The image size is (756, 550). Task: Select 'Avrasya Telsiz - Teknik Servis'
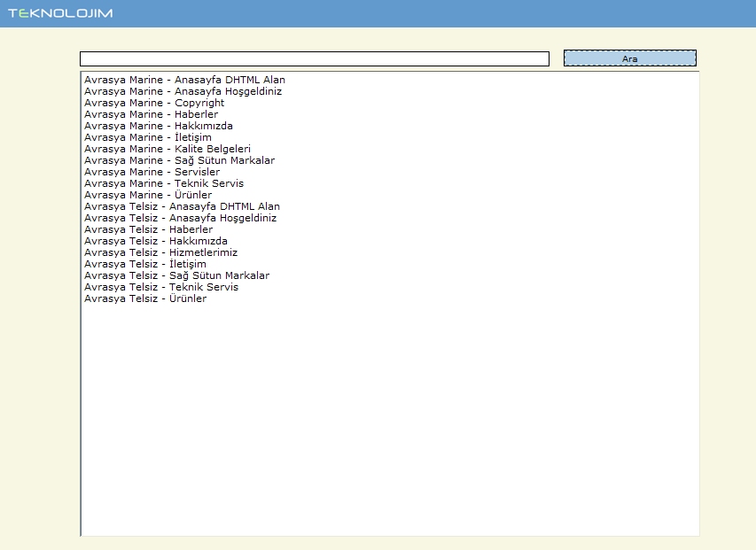[x=161, y=288]
